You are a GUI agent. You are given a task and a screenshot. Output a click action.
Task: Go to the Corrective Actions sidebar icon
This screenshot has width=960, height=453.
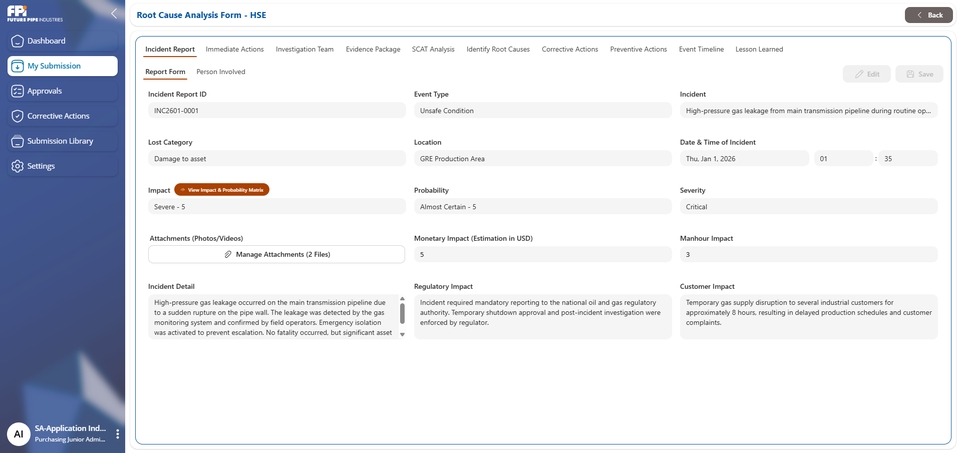(17, 116)
